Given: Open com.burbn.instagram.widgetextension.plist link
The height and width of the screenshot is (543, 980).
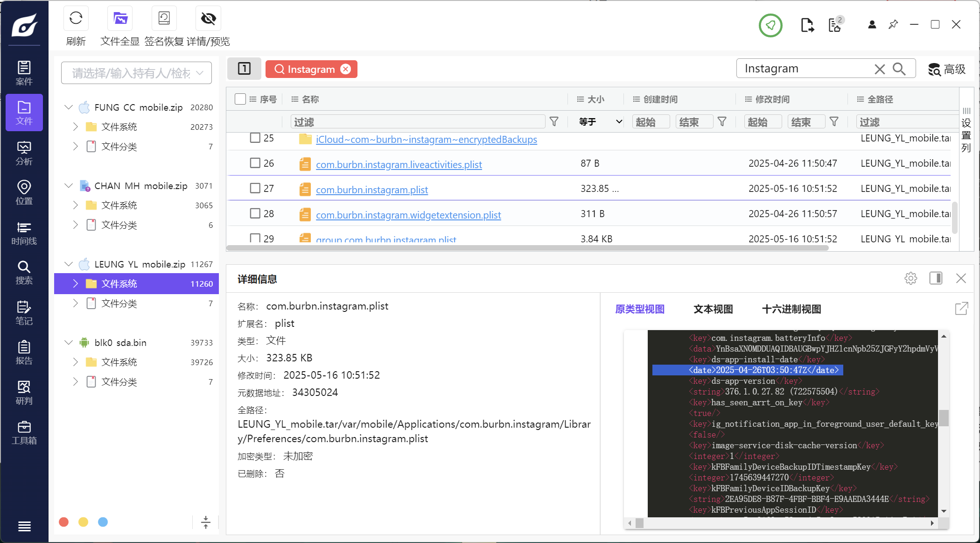Looking at the screenshot, I should 408,215.
